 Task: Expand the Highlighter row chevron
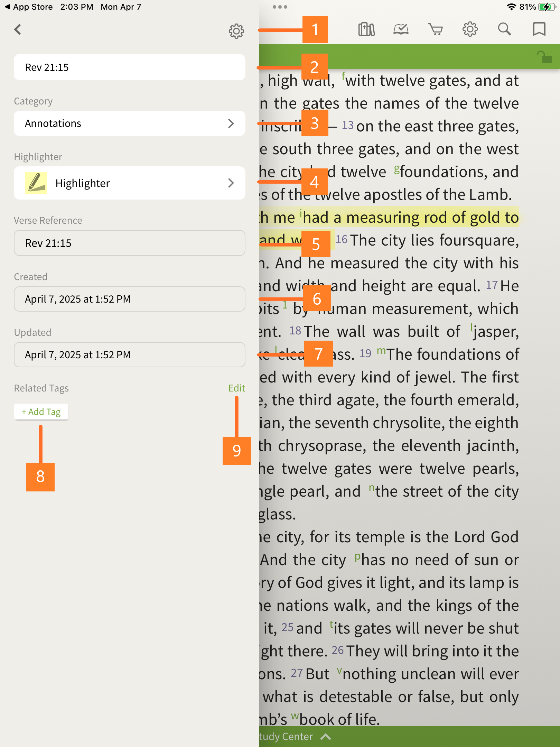pos(231,183)
